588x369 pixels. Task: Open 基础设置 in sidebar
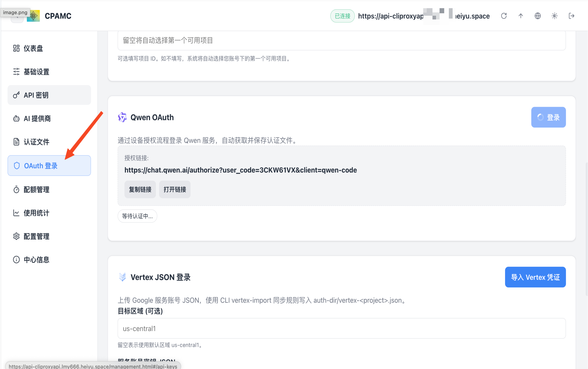49,72
